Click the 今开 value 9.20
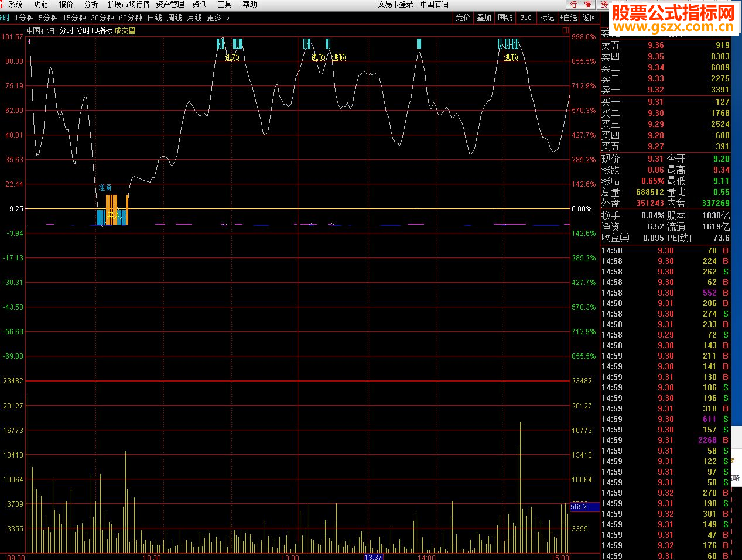Screen dimensions: 742x560 [721, 159]
